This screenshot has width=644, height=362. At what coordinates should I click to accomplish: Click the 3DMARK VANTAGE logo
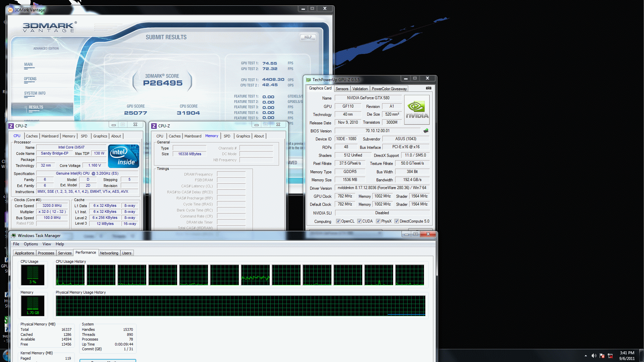(50, 27)
